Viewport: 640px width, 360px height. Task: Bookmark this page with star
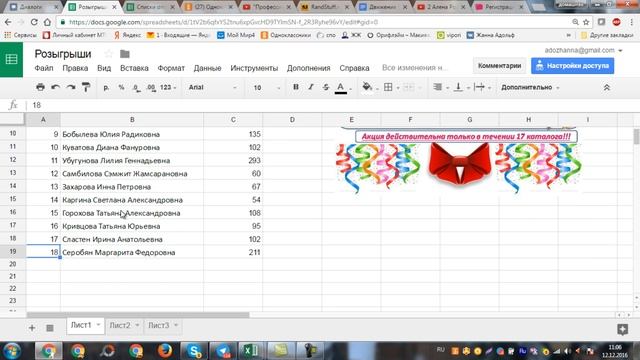tap(586, 22)
